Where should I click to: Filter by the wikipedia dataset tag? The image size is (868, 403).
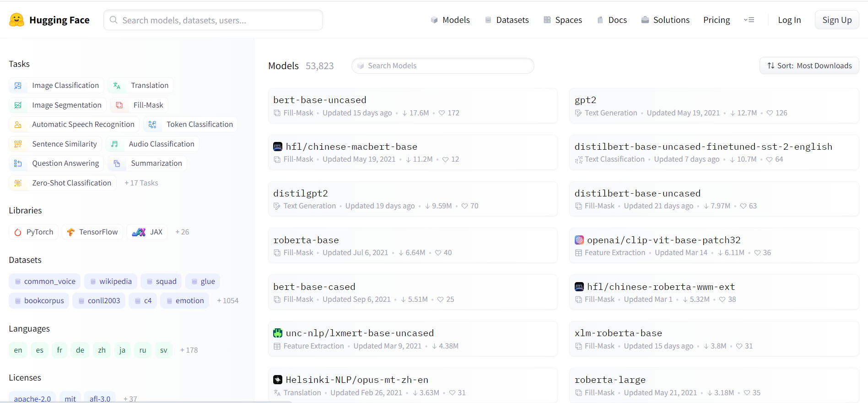point(111,281)
